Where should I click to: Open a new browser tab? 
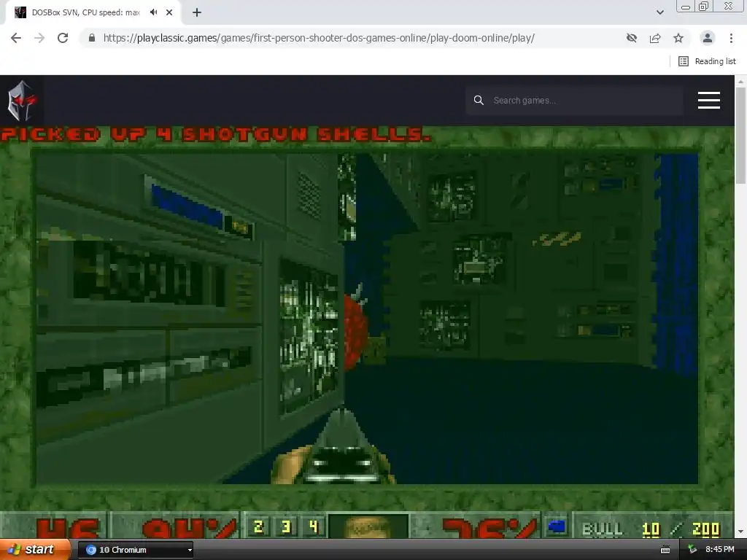(197, 12)
